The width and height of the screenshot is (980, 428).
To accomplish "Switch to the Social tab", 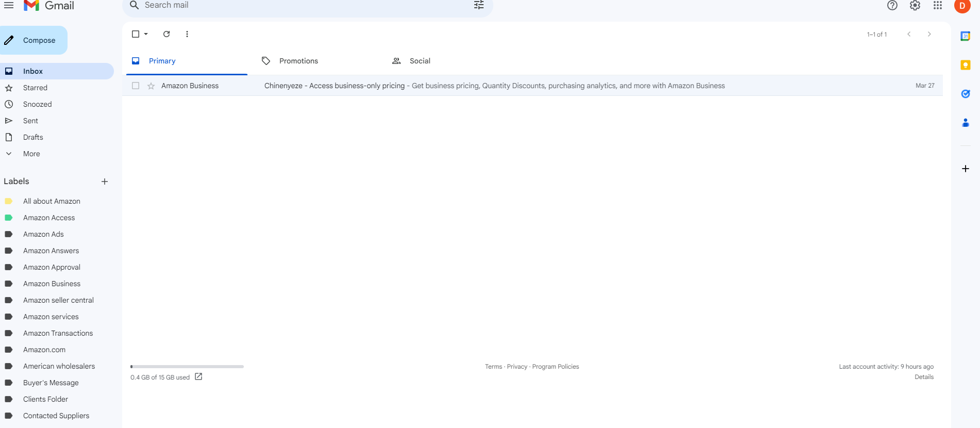I will coord(447,61).
